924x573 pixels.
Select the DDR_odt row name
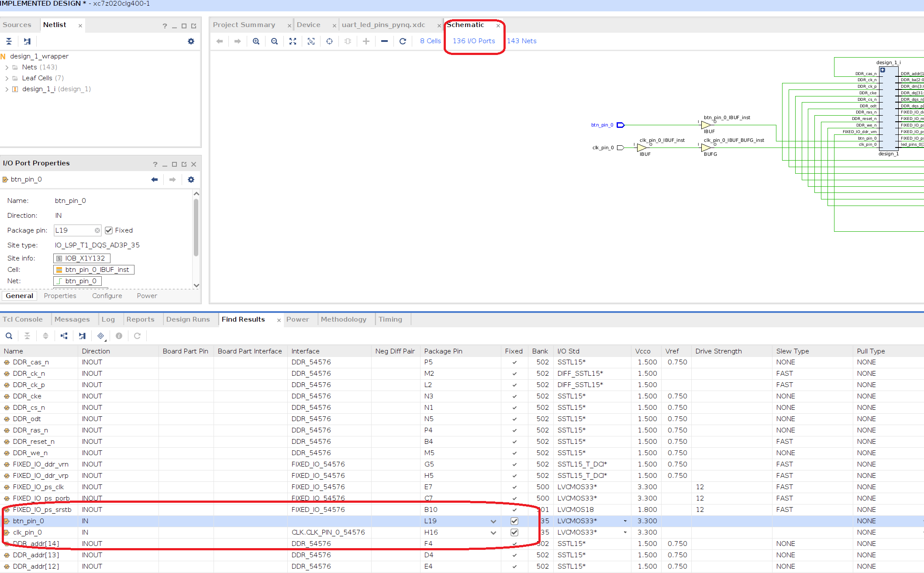[x=27, y=419]
